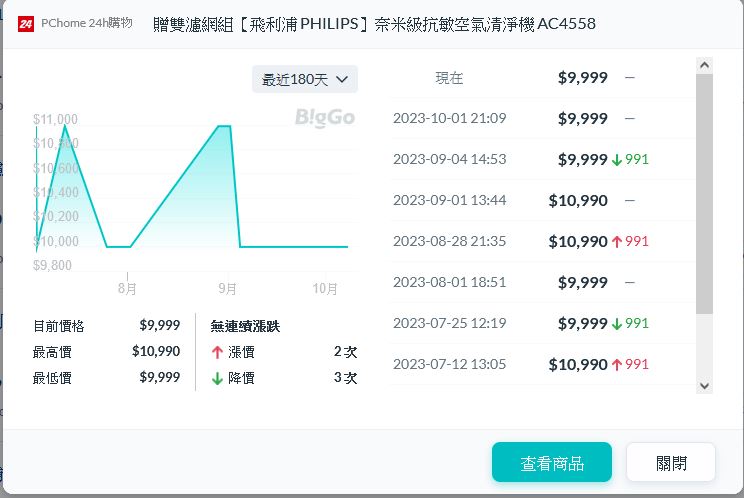Click the green down arrow on 2023-09-04 row

tap(617, 159)
